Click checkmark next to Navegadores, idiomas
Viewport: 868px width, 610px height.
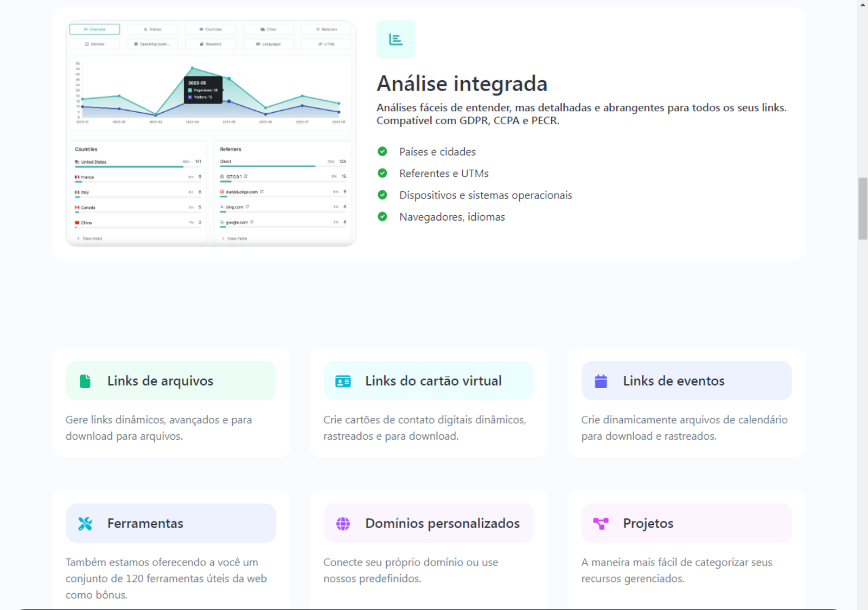(x=382, y=216)
